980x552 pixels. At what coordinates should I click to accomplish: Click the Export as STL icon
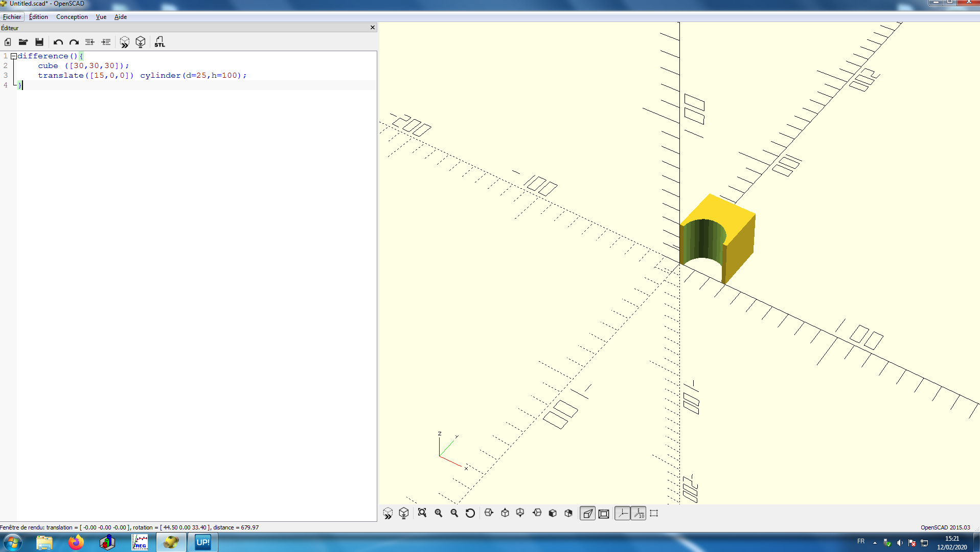159,42
